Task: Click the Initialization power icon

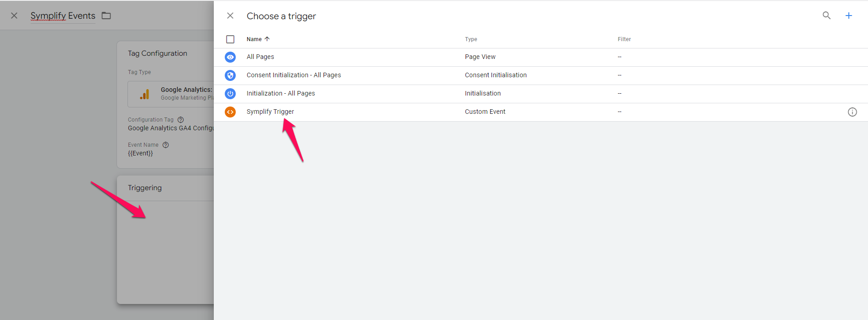Action: 230,94
